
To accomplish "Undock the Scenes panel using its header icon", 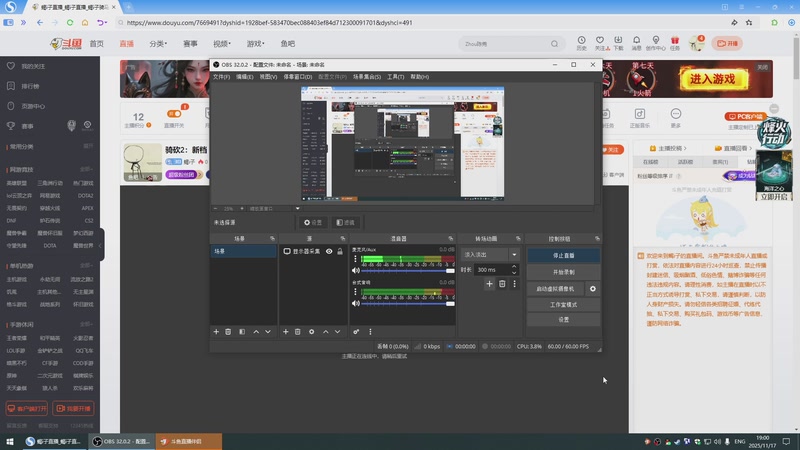I will 272,239.
